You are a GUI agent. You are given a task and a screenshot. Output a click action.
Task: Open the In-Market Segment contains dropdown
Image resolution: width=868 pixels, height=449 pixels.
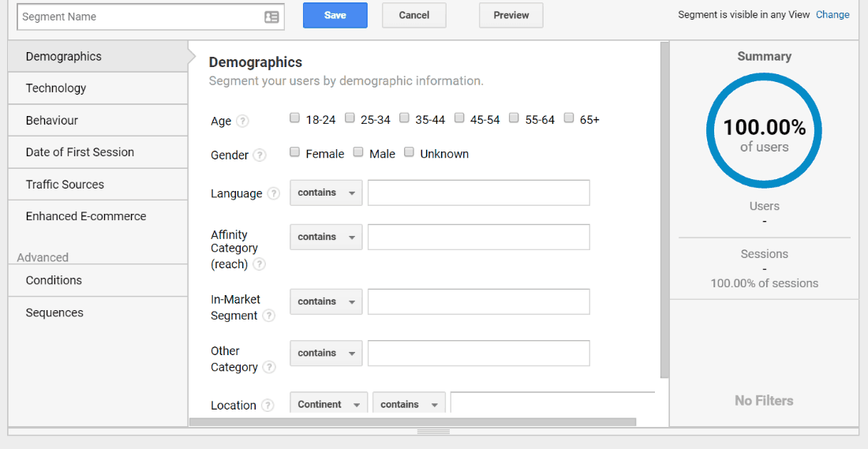coord(326,301)
